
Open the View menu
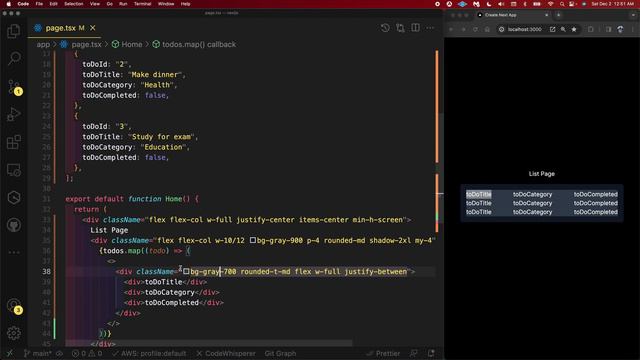coord(95,4)
